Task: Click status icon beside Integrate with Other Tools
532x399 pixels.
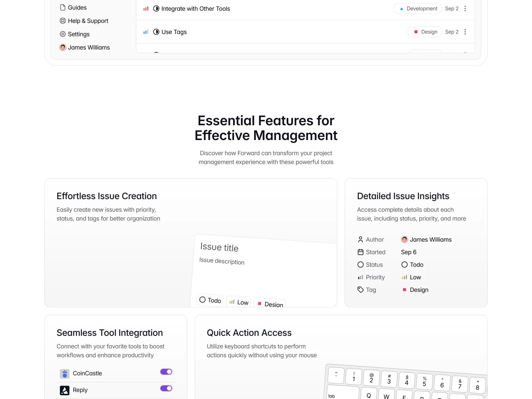Action: 156,8
